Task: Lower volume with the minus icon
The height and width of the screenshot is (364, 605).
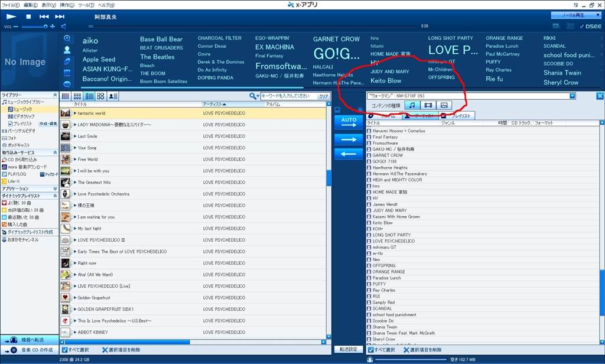Action: (15, 27)
